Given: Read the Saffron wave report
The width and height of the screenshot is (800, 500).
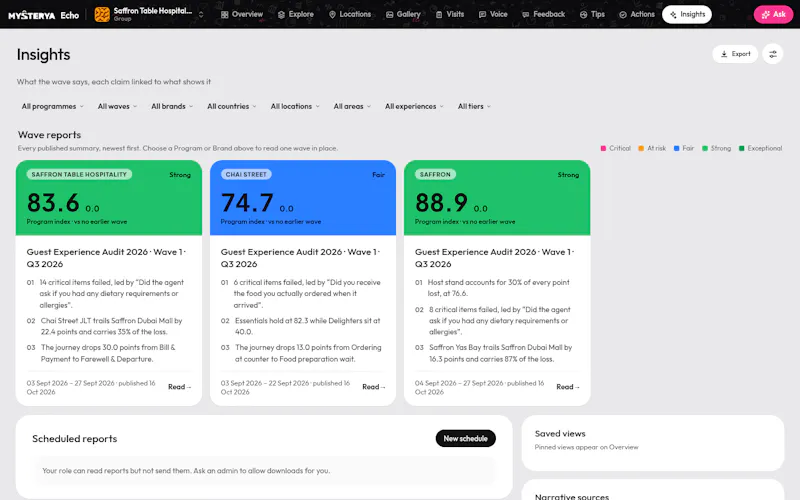Looking at the screenshot, I should coord(568,387).
